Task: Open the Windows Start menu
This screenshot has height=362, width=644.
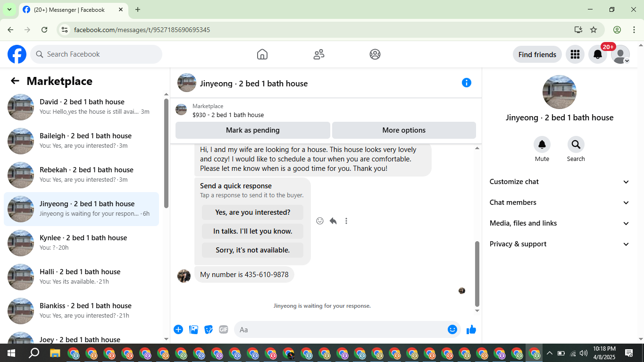Action: coord(11,353)
